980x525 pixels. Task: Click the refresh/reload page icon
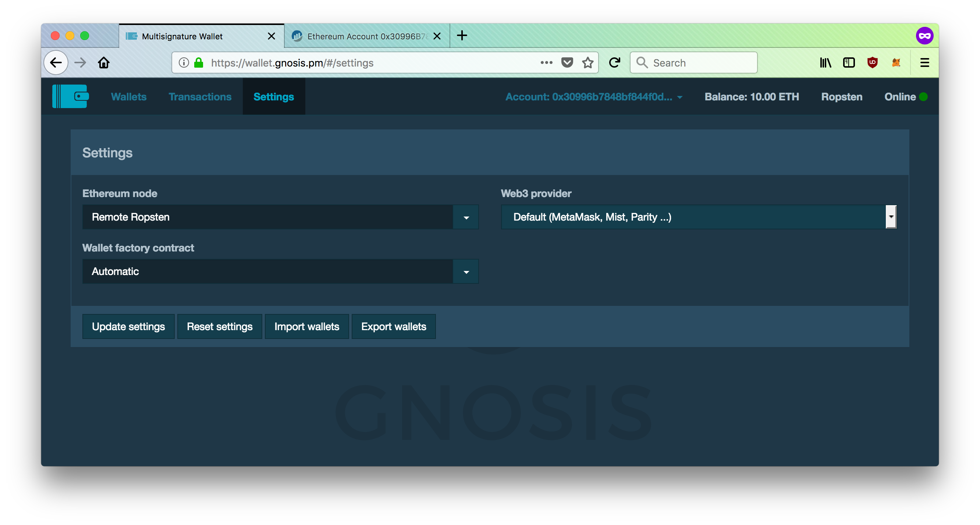(x=614, y=63)
